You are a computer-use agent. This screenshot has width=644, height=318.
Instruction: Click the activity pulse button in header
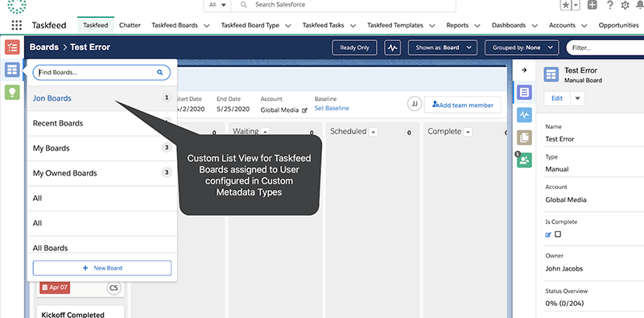point(393,47)
